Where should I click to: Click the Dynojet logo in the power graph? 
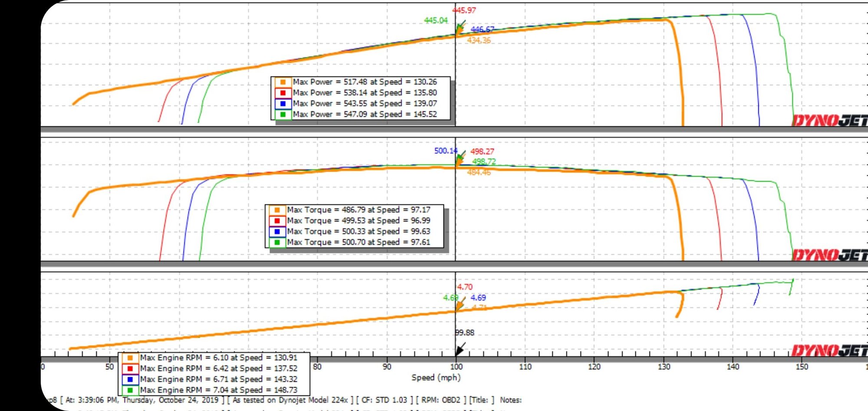pyautogui.click(x=829, y=120)
